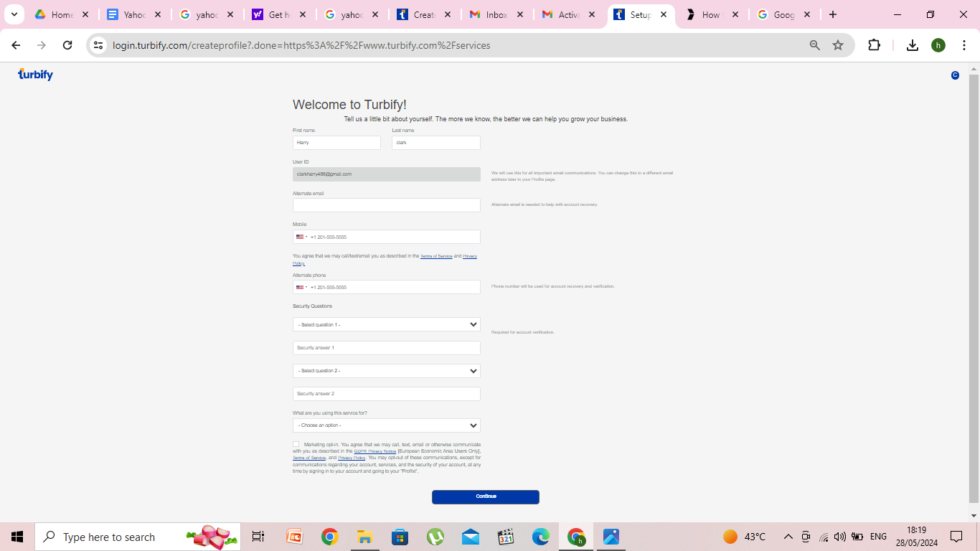The width and height of the screenshot is (980, 551).
Task: Expand Select question 2 dropdown
Action: click(387, 371)
